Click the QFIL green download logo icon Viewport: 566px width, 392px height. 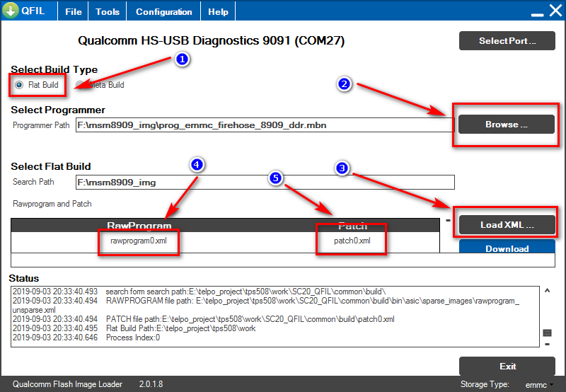tap(11, 11)
